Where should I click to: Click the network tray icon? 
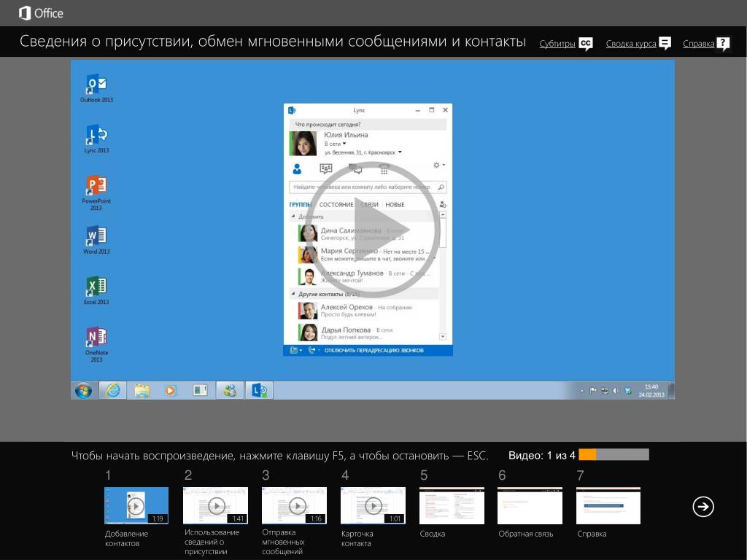click(605, 391)
